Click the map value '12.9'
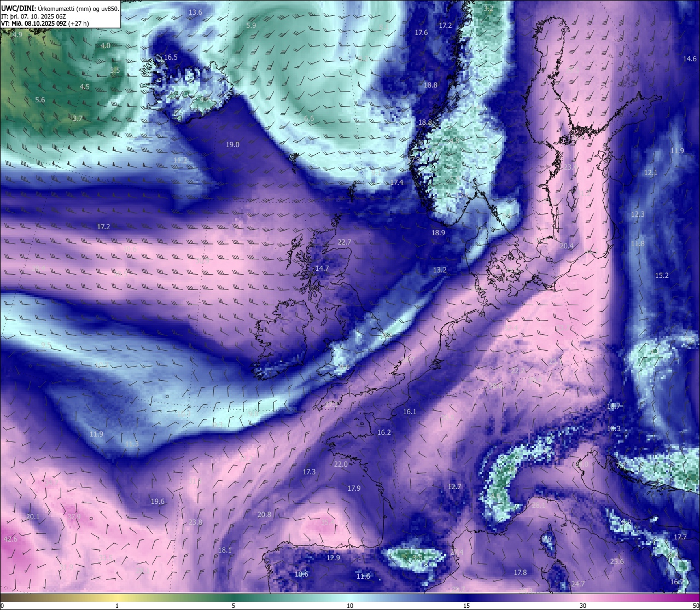Screen dimensions: 700x610 333,557
